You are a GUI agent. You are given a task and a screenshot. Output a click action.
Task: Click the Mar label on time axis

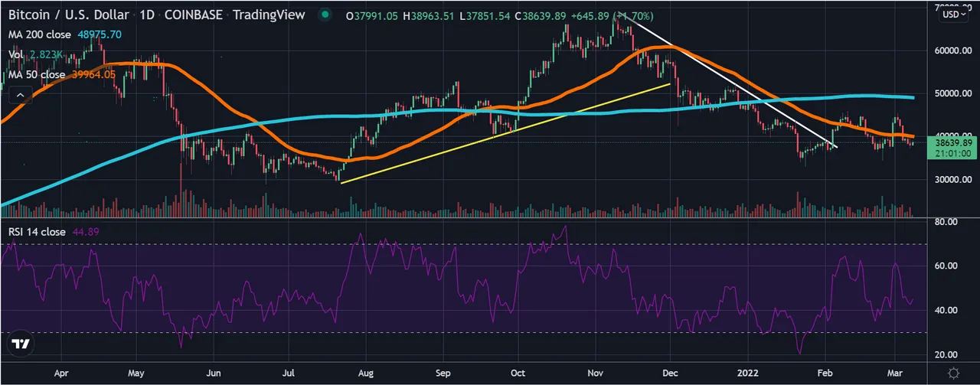(x=897, y=374)
